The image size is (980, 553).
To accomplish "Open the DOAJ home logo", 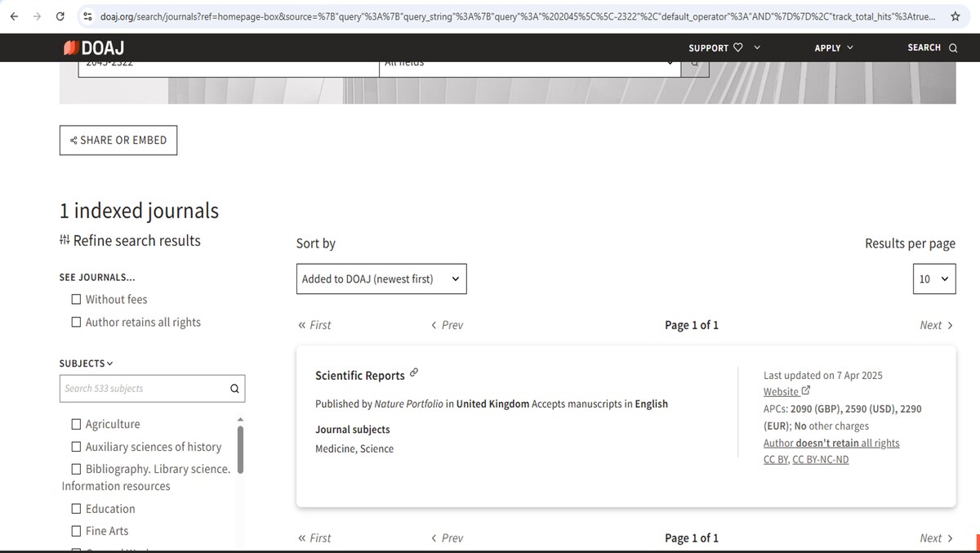I will (94, 47).
